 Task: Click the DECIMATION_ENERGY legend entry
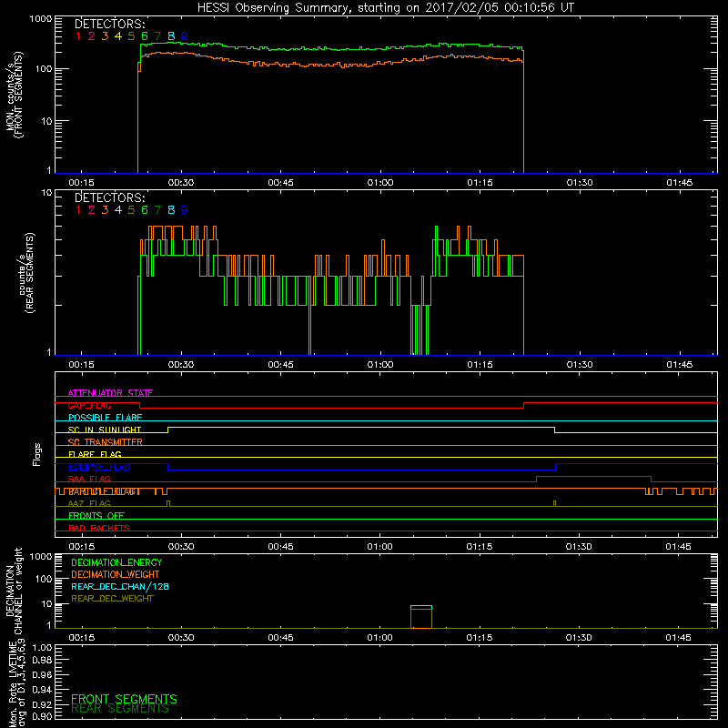point(116,562)
